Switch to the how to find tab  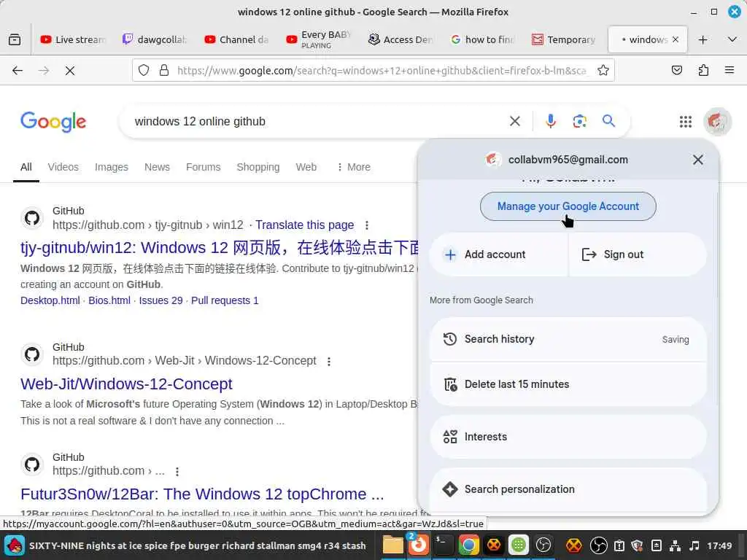click(x=482, y=39)
